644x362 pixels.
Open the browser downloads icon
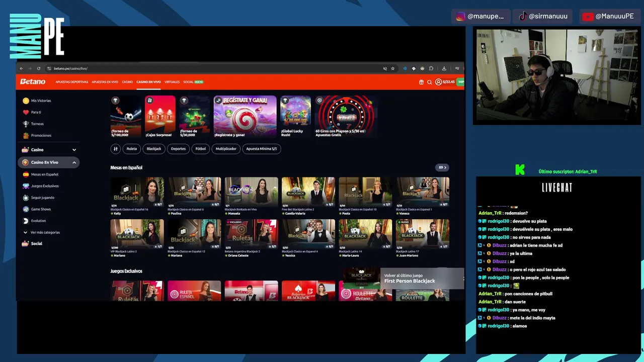pyautogui.click(x=444, y=68)
